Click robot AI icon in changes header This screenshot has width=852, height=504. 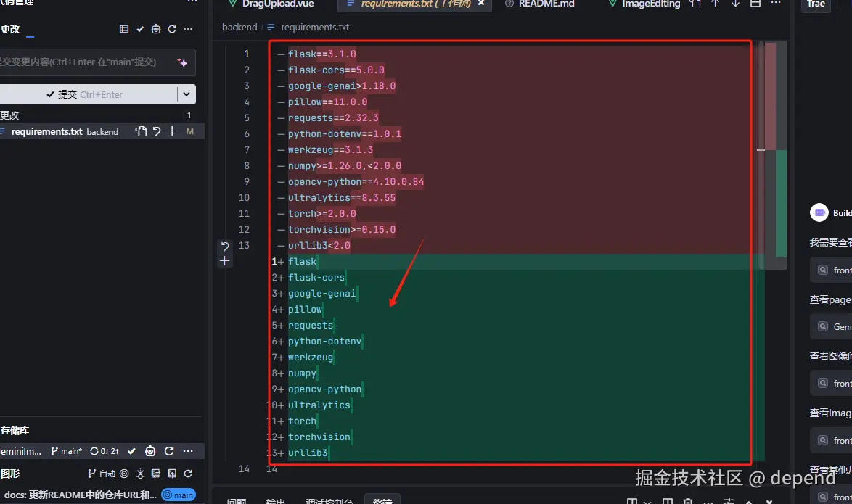pos(156,29)
